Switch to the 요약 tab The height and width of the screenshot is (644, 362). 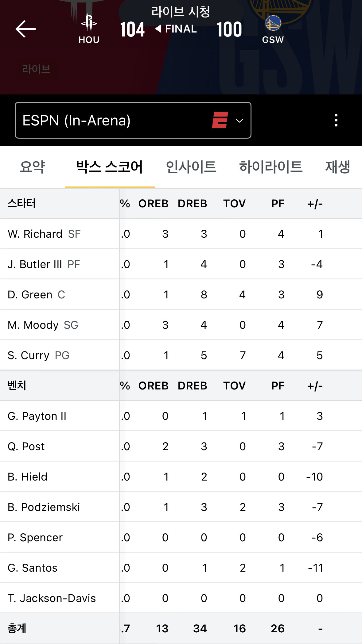coord(32,167)
